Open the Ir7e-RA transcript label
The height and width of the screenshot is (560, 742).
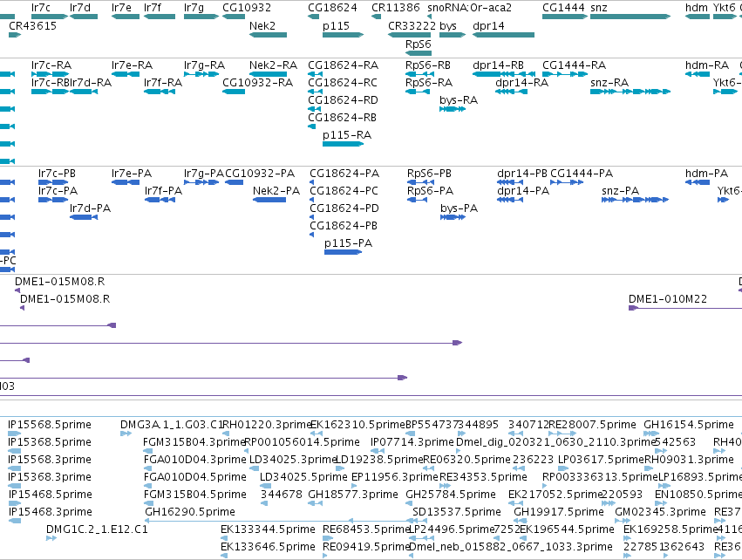point(132,65)
